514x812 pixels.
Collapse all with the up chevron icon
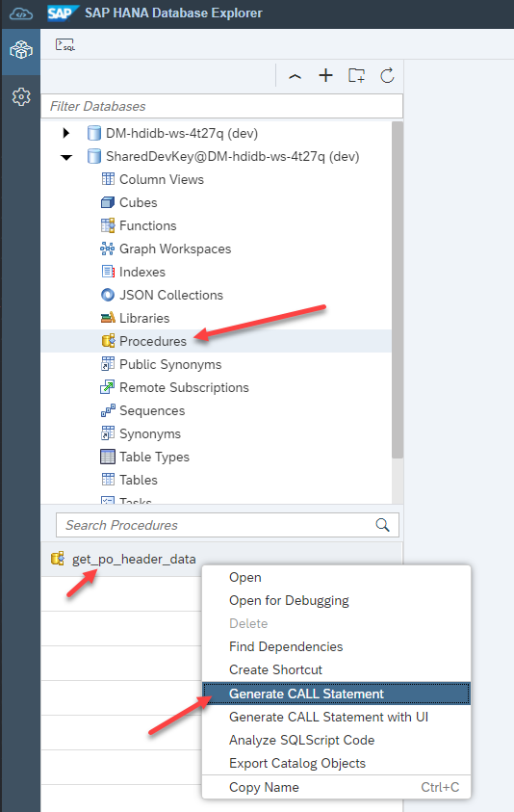click(296, 76)
